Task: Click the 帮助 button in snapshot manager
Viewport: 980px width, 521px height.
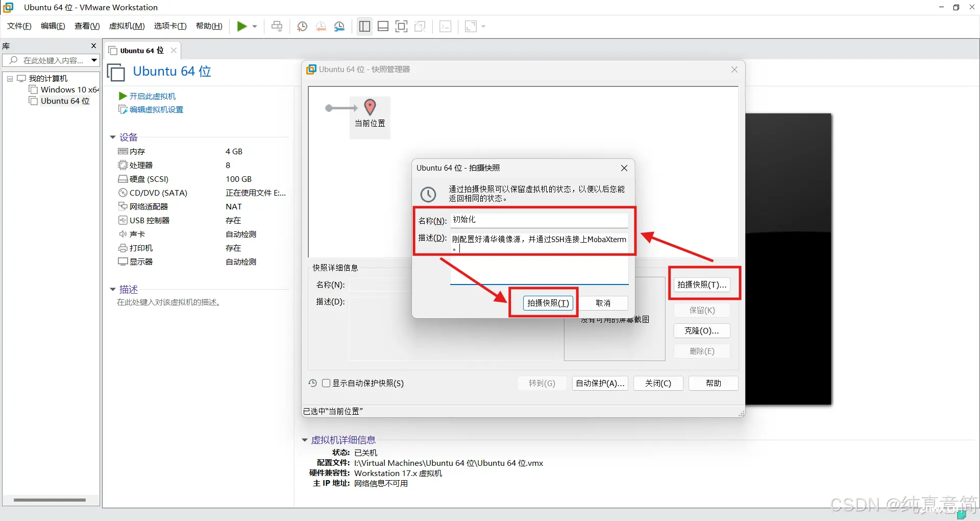Action: pyautogui.click(x=714, y=383)
